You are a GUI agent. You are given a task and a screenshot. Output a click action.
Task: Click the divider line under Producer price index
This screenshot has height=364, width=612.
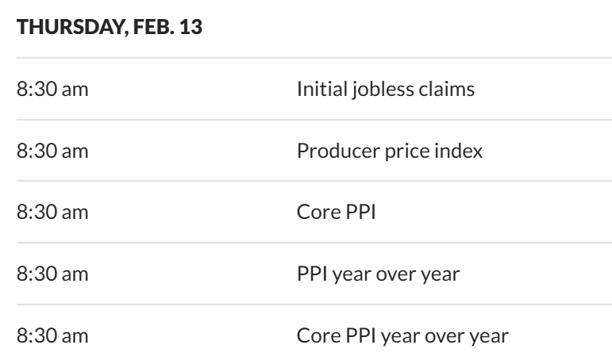(306, 182)
